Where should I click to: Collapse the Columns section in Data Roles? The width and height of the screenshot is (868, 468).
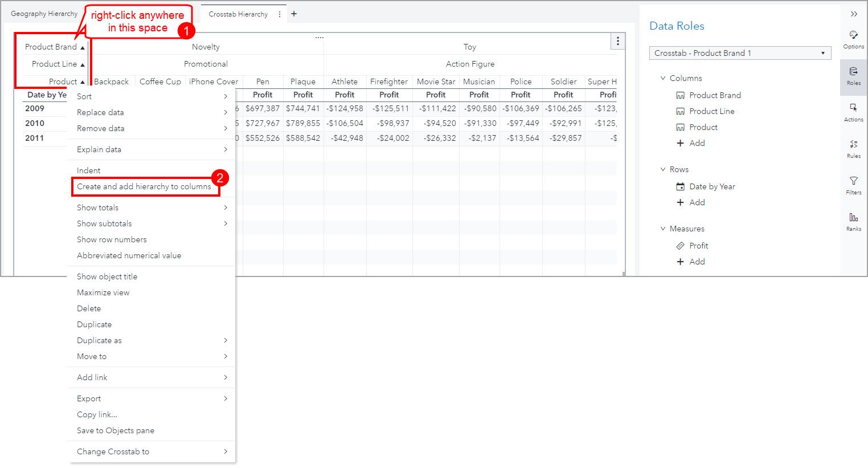click(662, 78)
